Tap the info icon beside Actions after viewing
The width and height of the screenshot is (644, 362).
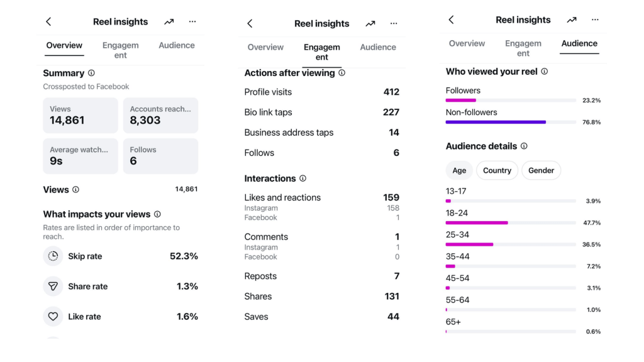click(x=341, y=73)
